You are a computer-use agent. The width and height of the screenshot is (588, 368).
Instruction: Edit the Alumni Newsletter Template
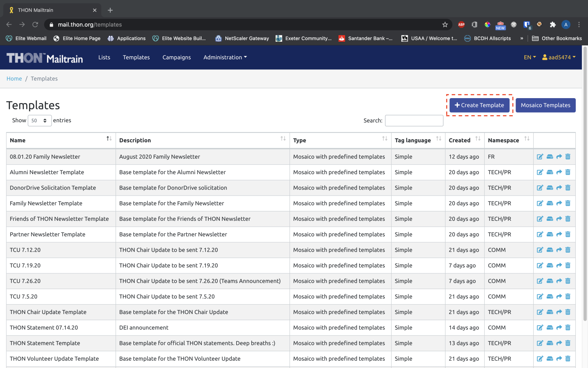tap(540, 172)
